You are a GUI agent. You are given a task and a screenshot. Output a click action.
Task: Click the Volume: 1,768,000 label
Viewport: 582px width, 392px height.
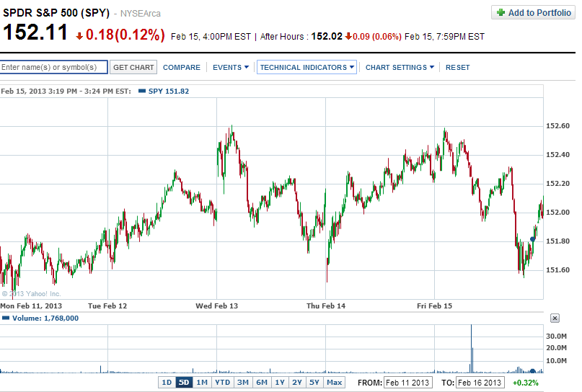pos(45,318)
